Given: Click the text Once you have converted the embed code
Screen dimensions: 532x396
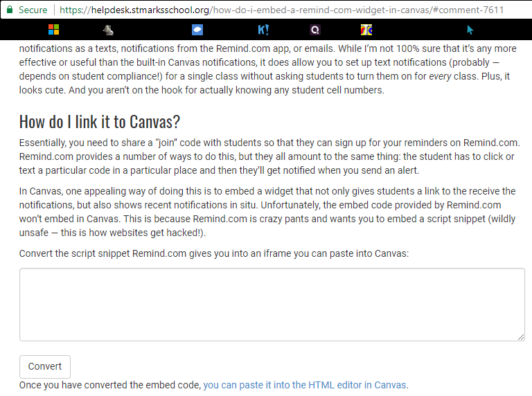Looking at the screenshot, I should point(110,385).
